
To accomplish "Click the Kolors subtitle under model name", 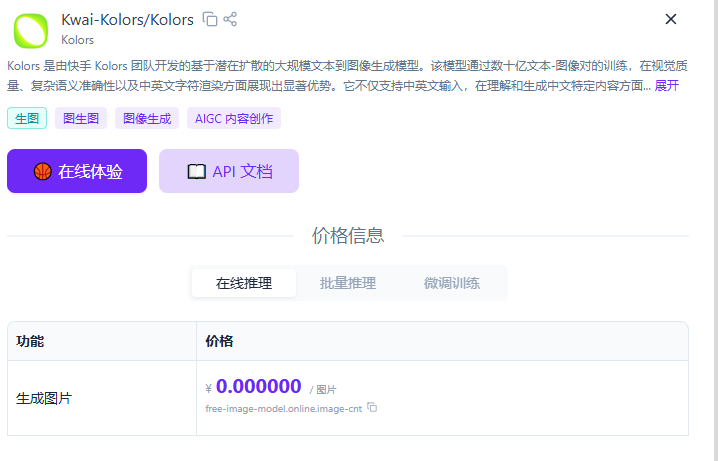I will (77, 40).
